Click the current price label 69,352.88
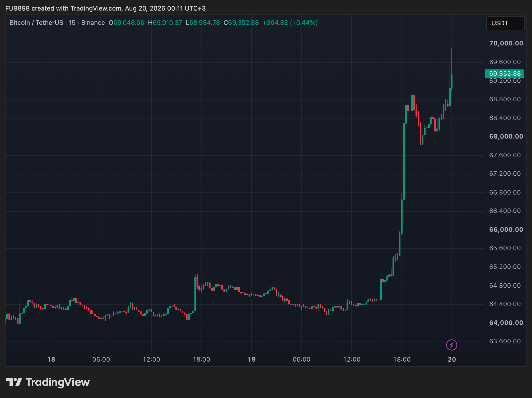 click(x=505, y=74)
